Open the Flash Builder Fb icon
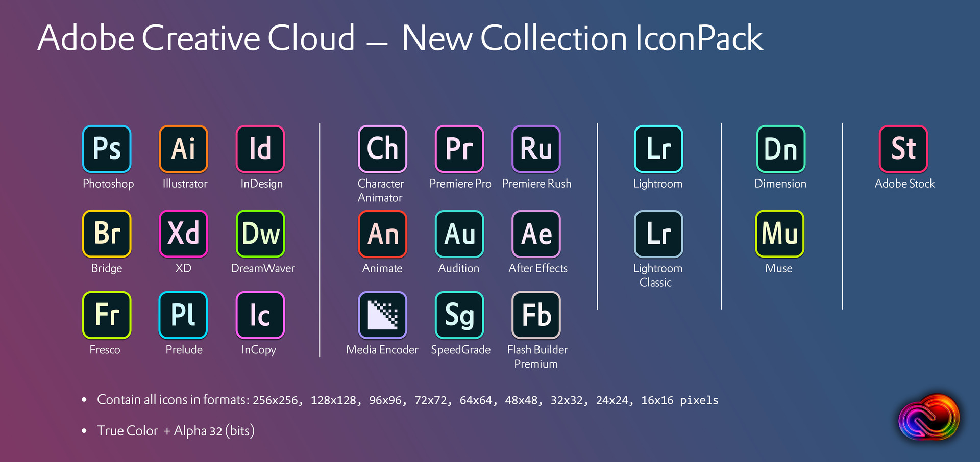 pyautogui.click(x=536, y=315)
